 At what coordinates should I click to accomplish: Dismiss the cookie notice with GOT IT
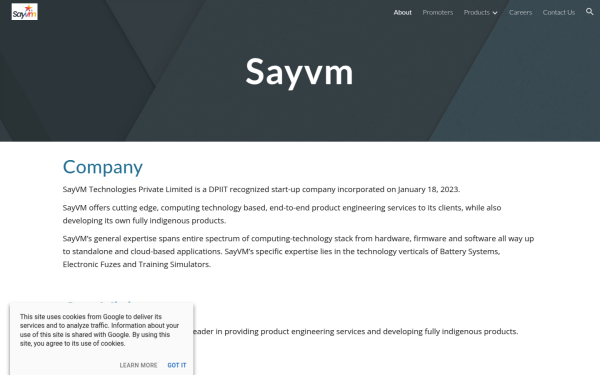[x=177, y=365]
